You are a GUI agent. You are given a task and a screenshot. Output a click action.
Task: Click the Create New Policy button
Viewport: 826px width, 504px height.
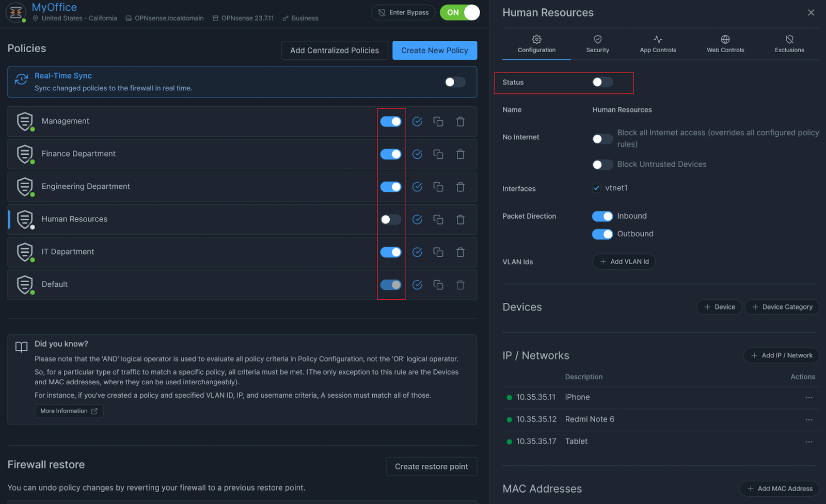tap(434, 50)
